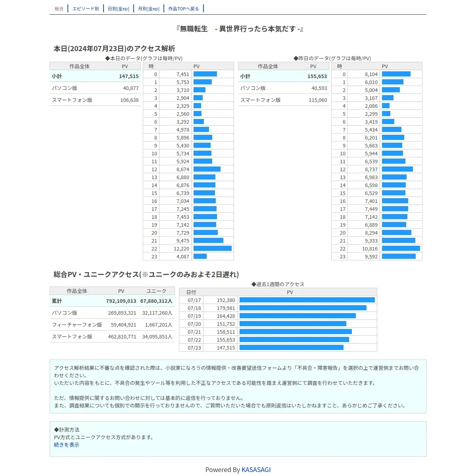Viewport: 476px width, 476px height.
Task: Click the 07/22 PV value 155,653
Action: click(x=226, y=340)
